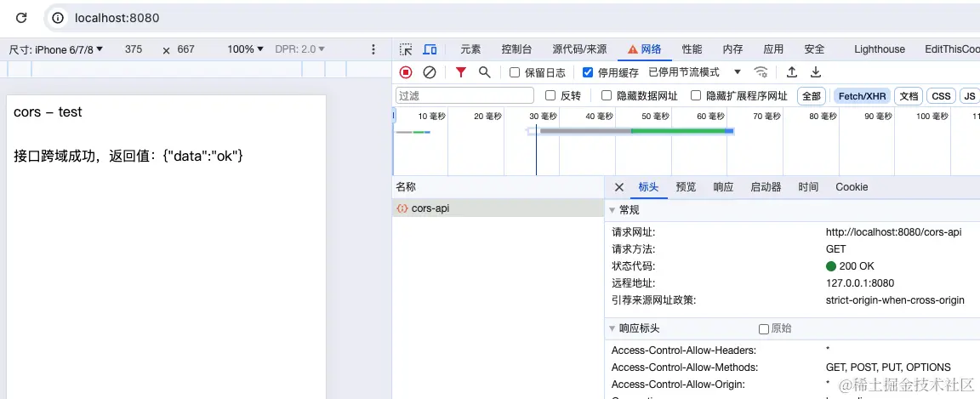Tick 隐藏数据网址 checkbox
Screen dimensions: 980x399
pyautogui.click(x=607, y=95)
